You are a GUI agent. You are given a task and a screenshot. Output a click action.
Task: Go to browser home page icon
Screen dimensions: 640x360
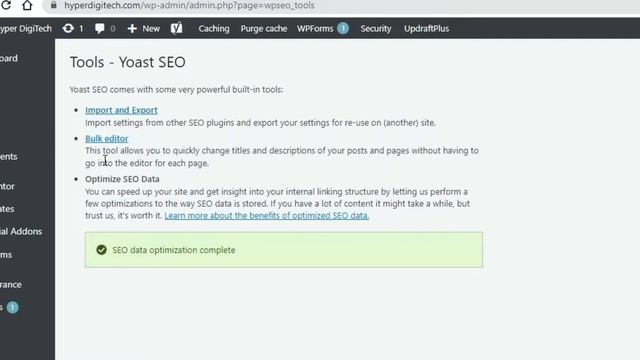pyautogui.click(x=27, y=5)
